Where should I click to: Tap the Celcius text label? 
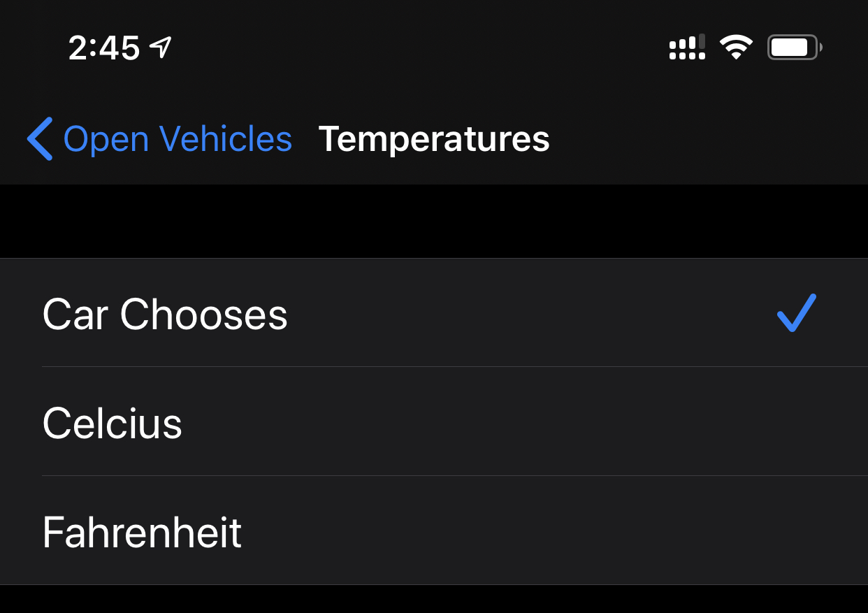coord(113,424)
